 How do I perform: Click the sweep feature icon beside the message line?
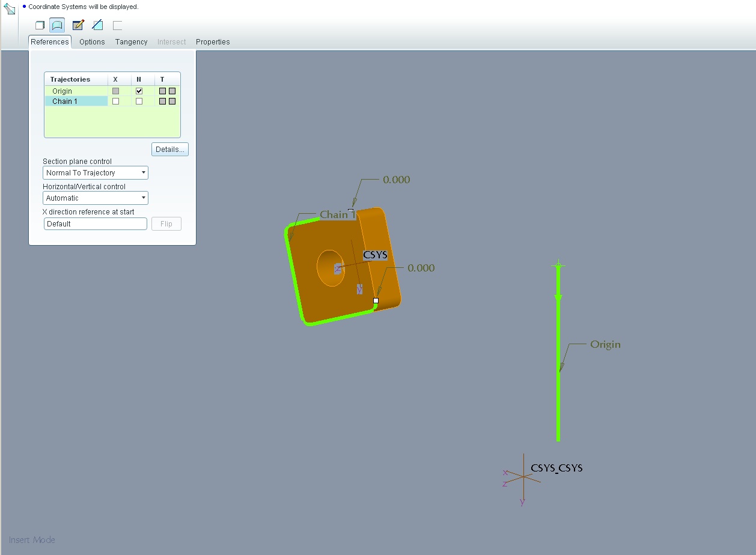click(x=9, y=9)
